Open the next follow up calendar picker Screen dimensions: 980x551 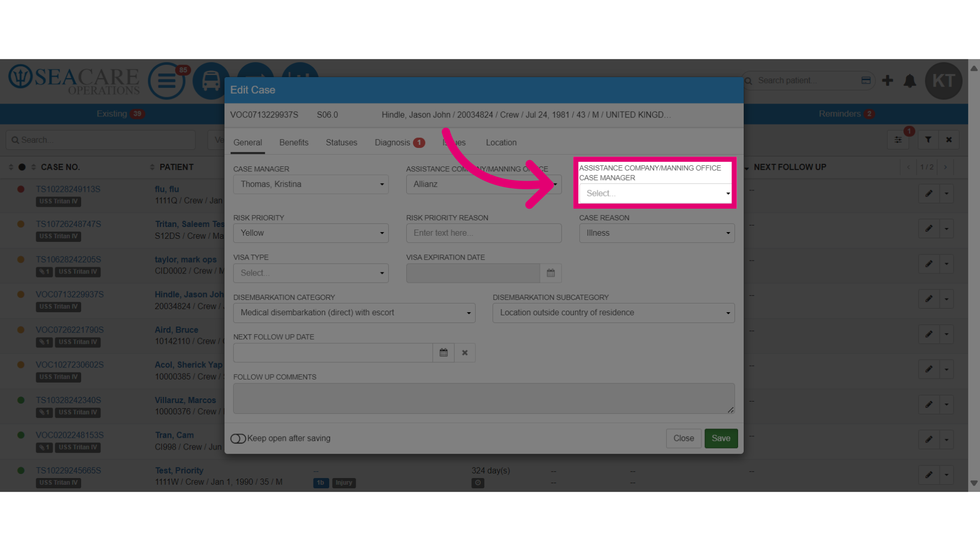[x=444, y=353]
